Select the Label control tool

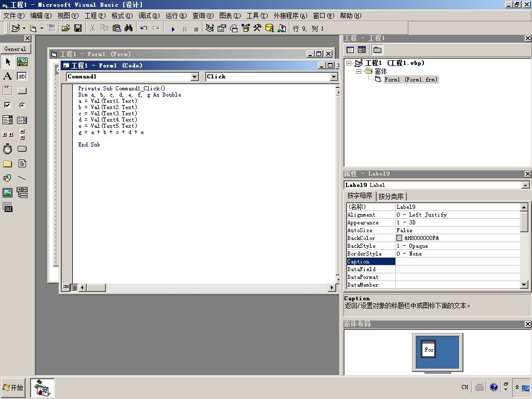pyautogui.click(x=7, y=76)
